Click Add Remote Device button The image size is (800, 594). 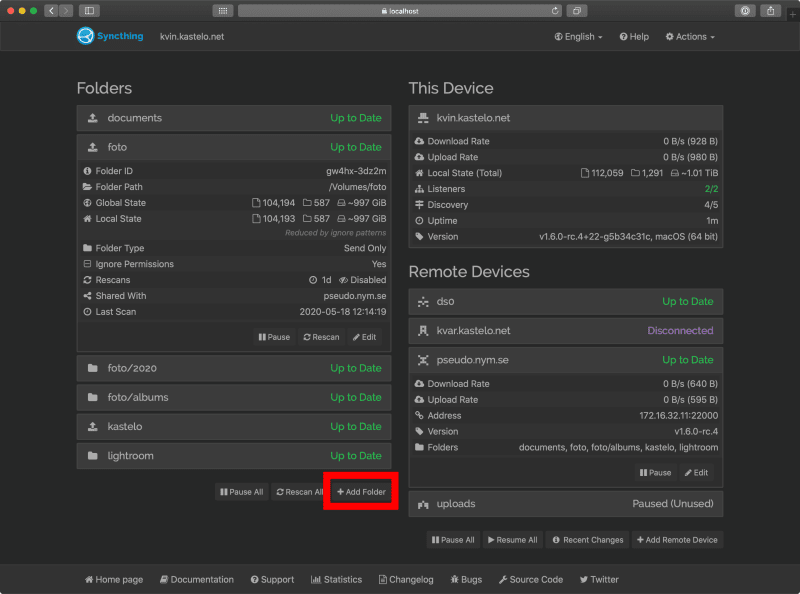click(x=677, y=540)
